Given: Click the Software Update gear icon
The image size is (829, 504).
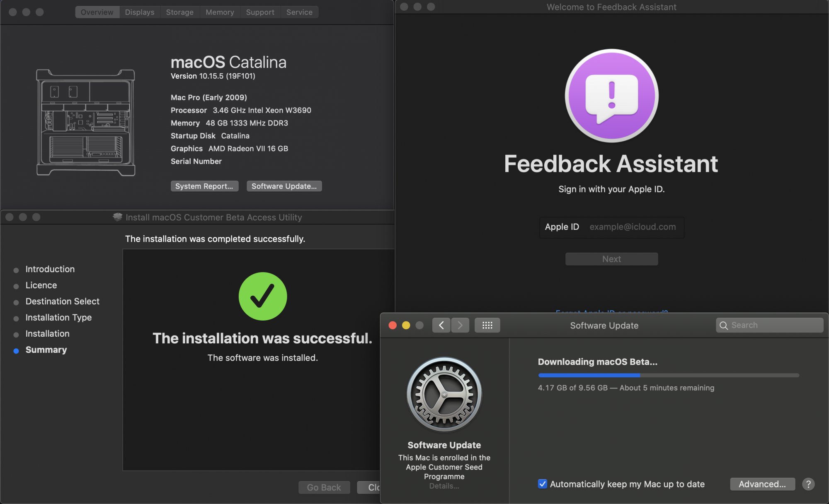Looking at the screenshot, I should tap(444, 395).
